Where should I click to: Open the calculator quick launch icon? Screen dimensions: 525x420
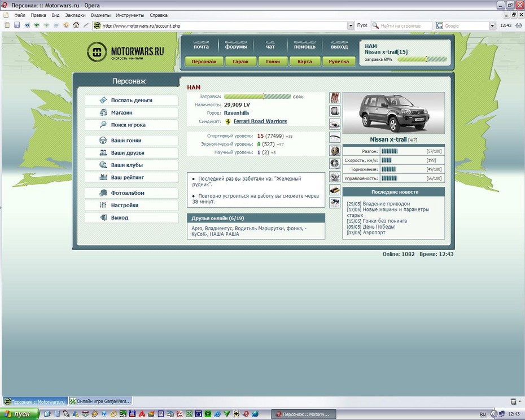[x=57, y=414]
